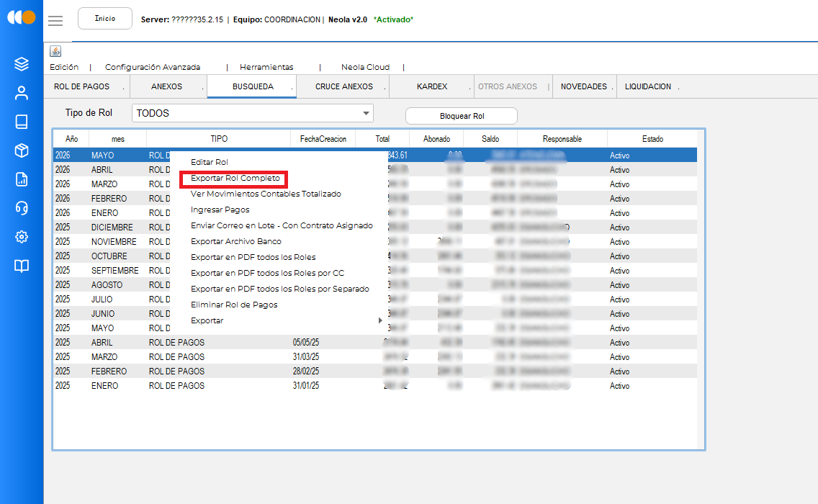The height and width of the screenshot is (504, 818).
Task: Open the settings gear sidebar icon
Action: [x=22, y=237]
